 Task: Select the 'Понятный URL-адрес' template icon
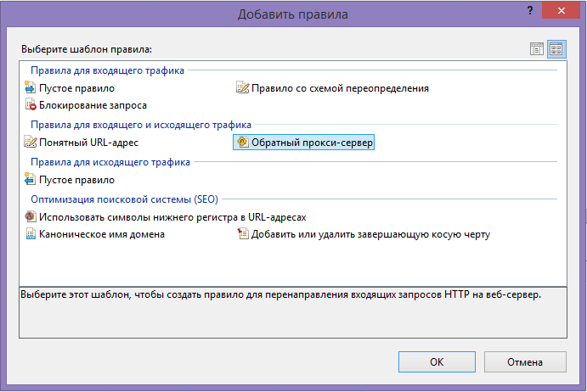31,142
